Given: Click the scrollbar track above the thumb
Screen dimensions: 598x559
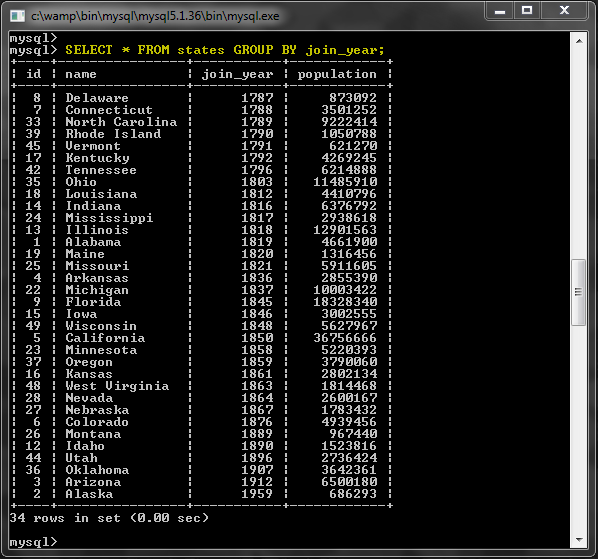Looking at the screenshot, I should click(579, 153).
